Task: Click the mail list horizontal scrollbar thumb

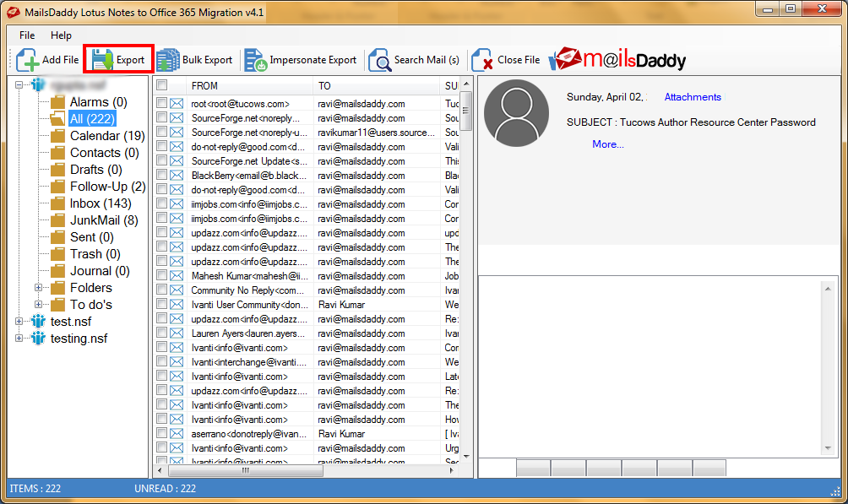Action: tap(246, 470)
